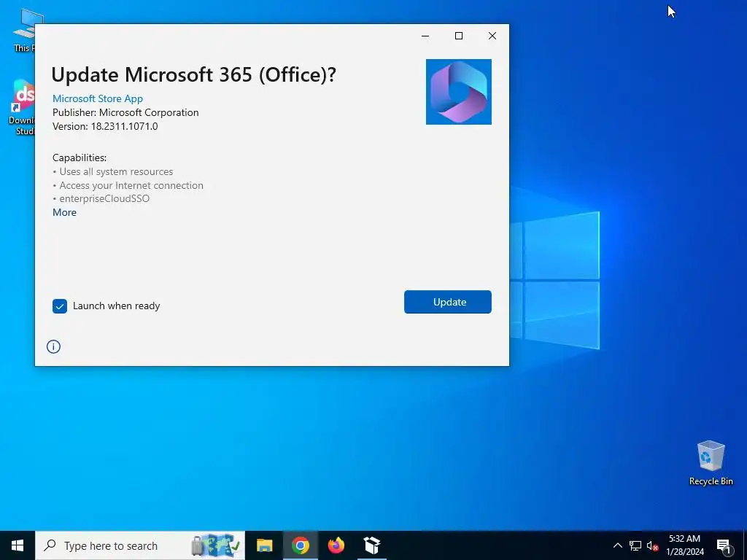
Task: Open Google Chrome from the taskbar
Action: click(x=300, y=545)
